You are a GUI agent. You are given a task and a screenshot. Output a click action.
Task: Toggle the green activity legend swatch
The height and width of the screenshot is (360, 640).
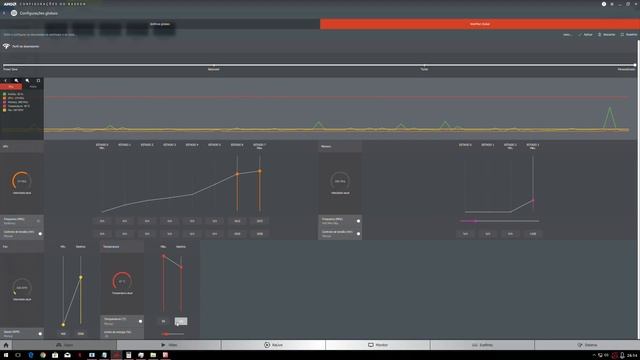click(x=4, y=94)
